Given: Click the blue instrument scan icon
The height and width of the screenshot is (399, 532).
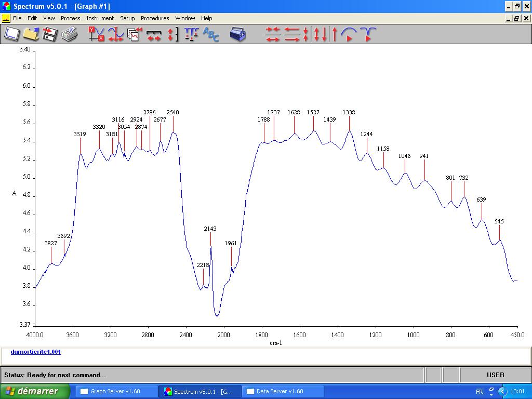Looking at the screenshot, I should pyautogui.click(x=238, y=34).
